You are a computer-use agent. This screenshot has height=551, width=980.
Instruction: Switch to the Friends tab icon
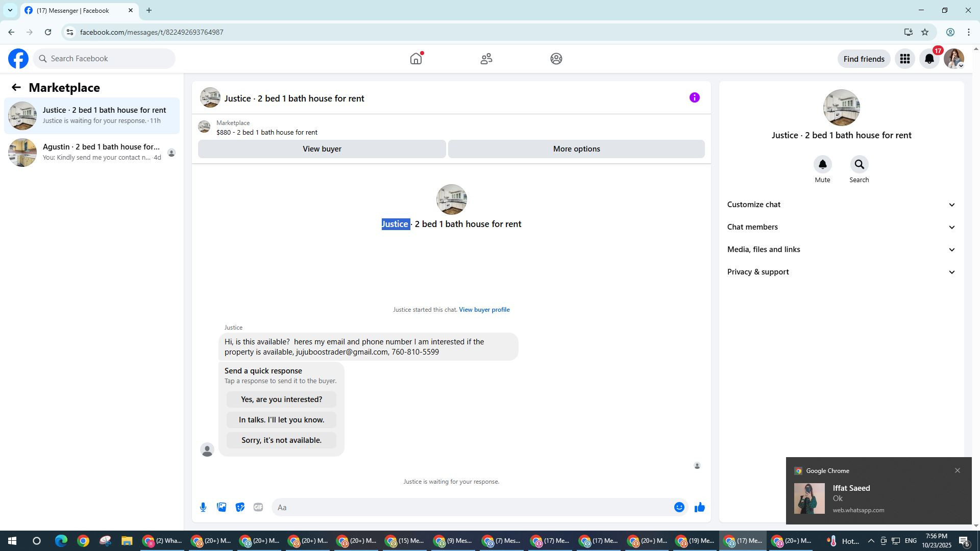tap(486, 59)
